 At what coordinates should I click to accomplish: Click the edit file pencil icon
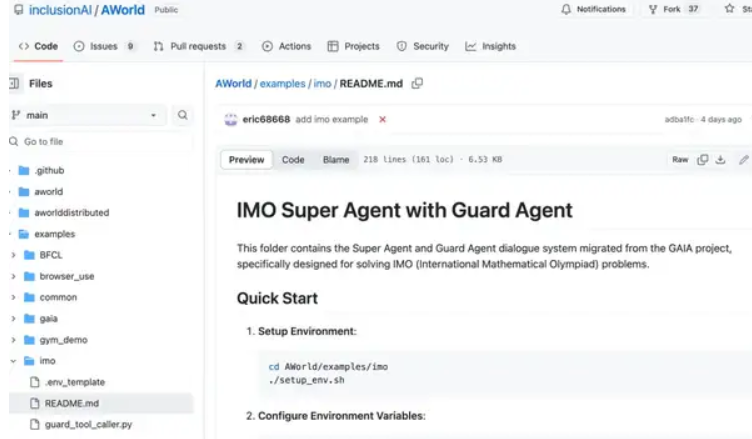point(743,160)
